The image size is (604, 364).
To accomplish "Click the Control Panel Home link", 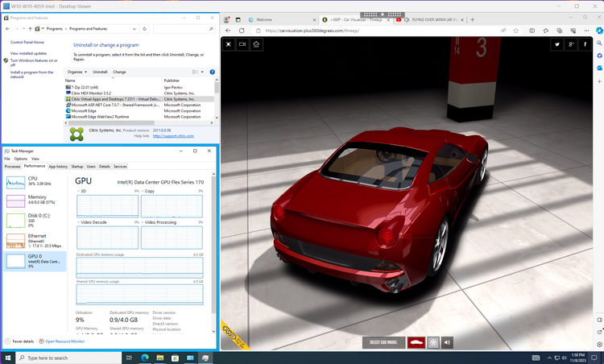I will (x=27, y=42).
